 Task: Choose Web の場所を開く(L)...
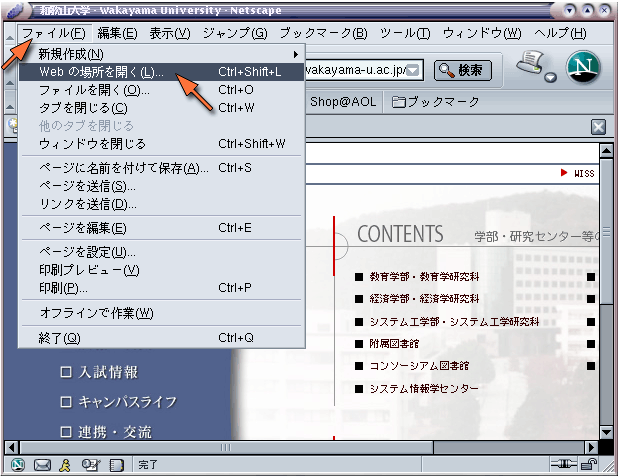pyautogui.click(x=162, y=72)
